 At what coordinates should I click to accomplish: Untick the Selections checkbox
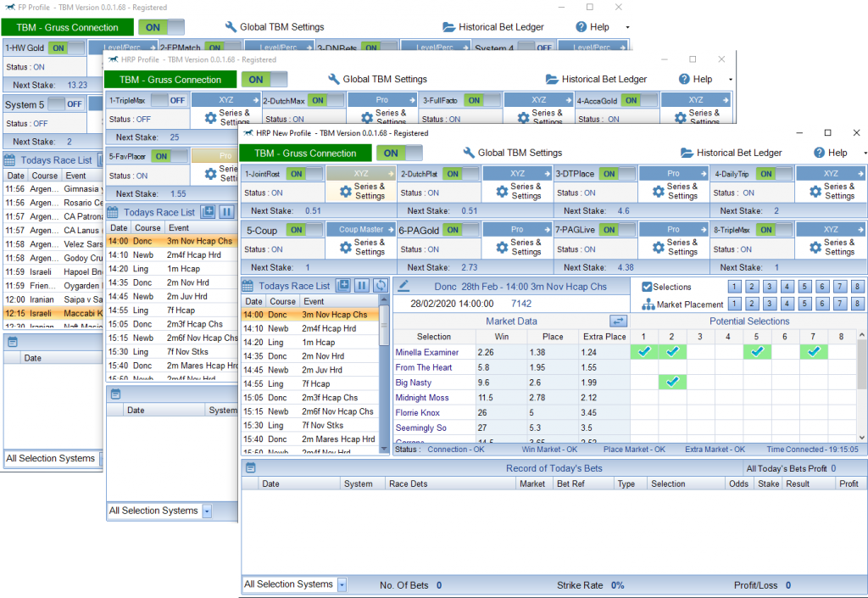[x=647, y=287]
